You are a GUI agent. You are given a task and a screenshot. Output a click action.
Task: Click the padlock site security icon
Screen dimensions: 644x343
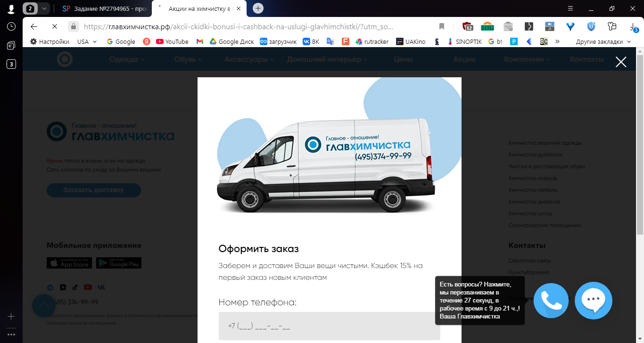pyautogui.click(x=73, y=26)
